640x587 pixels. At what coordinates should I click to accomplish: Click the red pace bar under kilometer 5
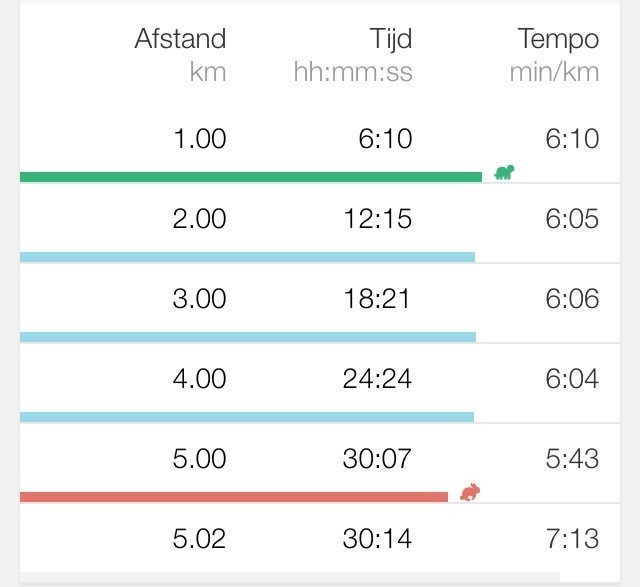[x=234, y=497]
